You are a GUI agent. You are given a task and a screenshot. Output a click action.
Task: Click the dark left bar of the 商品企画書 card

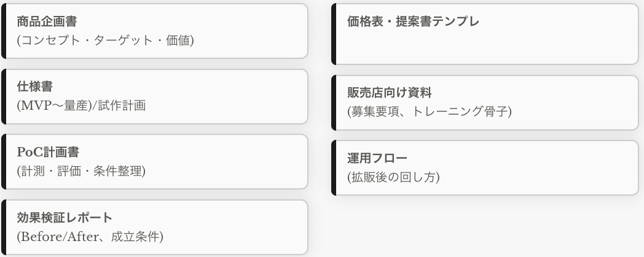point(3,31)
